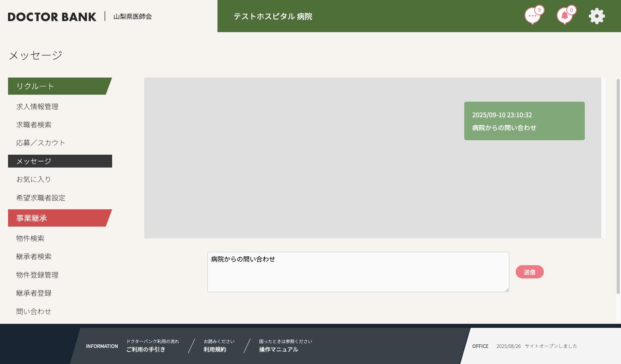Open 希望求職者設定 settings page
The height and width of the screenshot is (364, 621).
pos(41,198)
